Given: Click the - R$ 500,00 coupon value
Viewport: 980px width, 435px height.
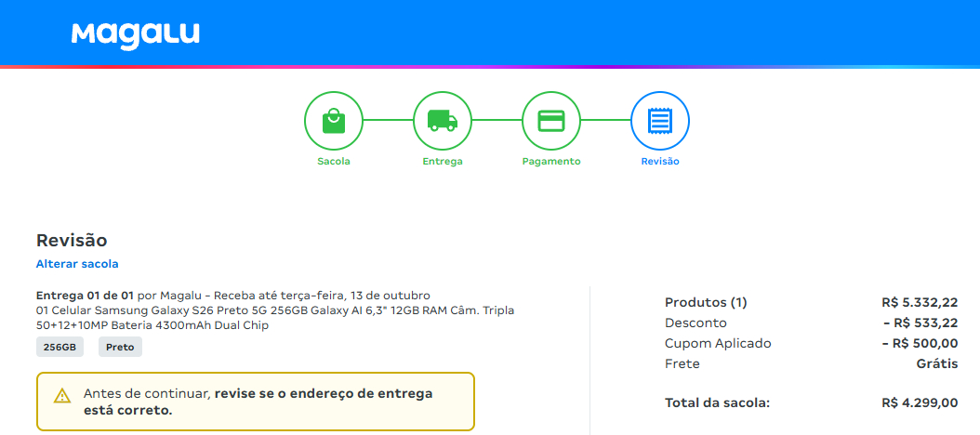Looking at the screenshot, I should pyautogui.click(x=920, y=343).
